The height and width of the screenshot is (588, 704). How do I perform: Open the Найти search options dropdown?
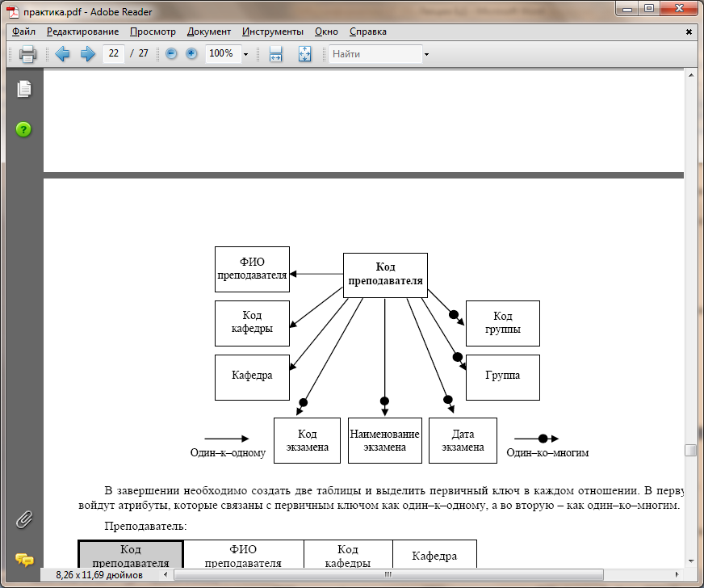tap(426, 54)
